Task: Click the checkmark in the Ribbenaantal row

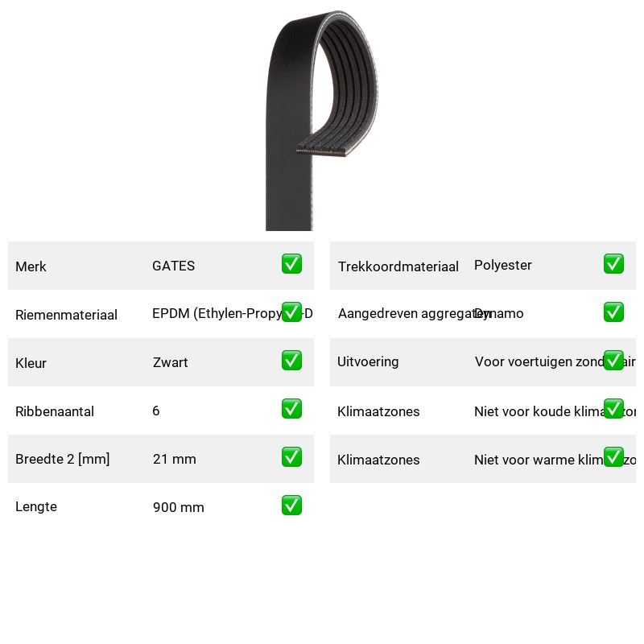Action: click(291, 409)
